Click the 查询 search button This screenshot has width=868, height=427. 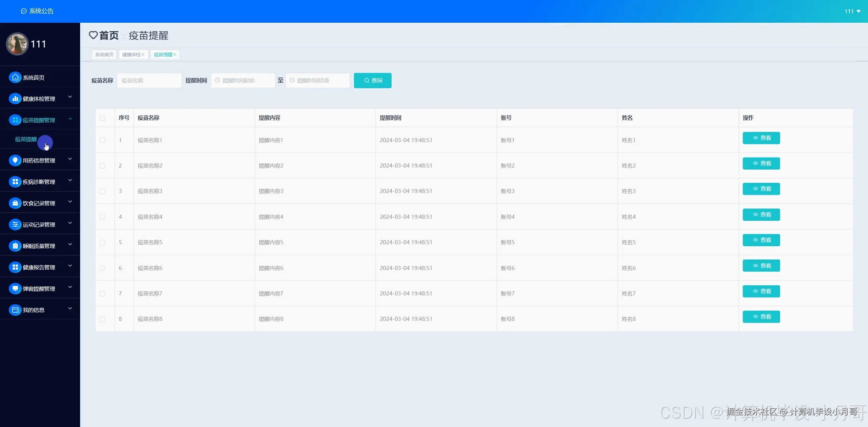372,81
